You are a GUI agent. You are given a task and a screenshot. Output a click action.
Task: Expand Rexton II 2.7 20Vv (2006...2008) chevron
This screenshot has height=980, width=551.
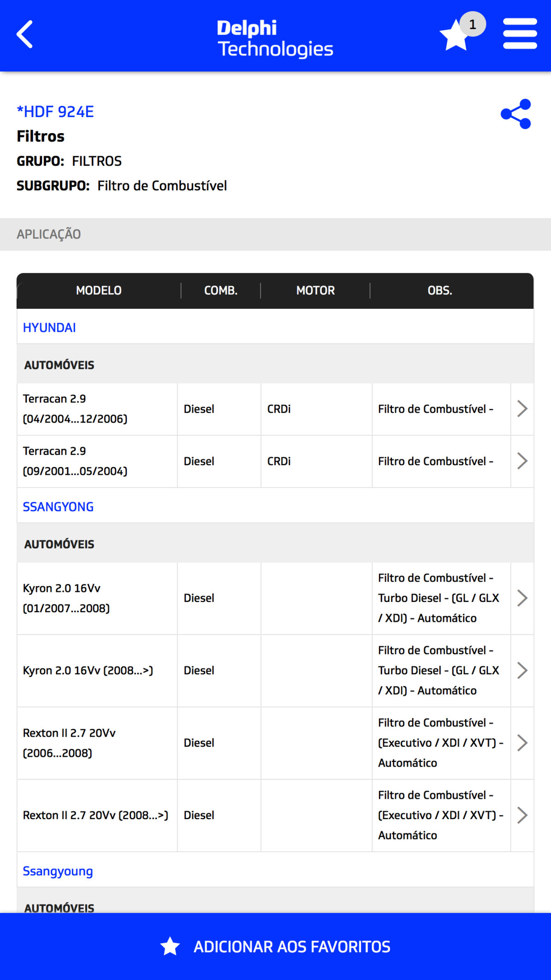(522, 743)
